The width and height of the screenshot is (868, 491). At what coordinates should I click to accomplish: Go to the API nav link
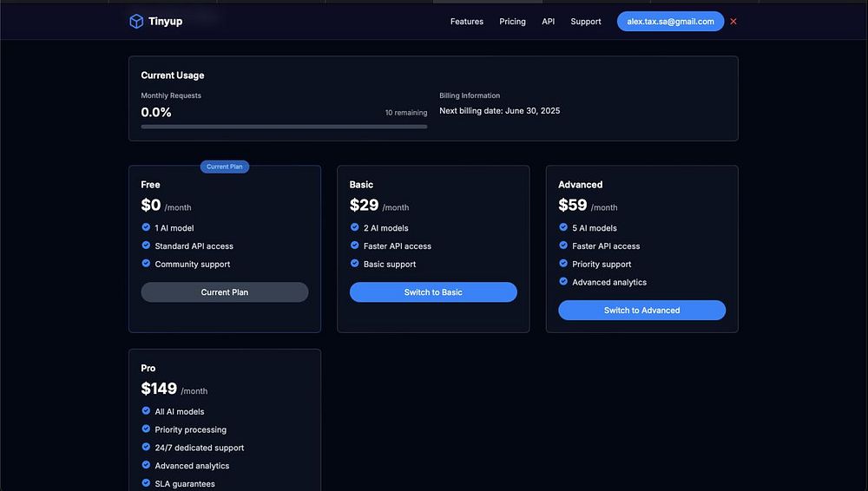click(548, 21)
